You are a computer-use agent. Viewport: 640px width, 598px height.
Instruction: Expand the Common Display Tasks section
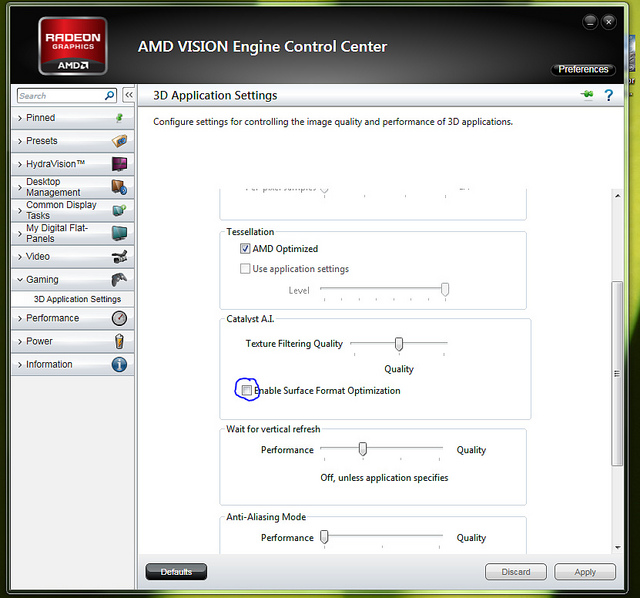[x=20, y=211]
